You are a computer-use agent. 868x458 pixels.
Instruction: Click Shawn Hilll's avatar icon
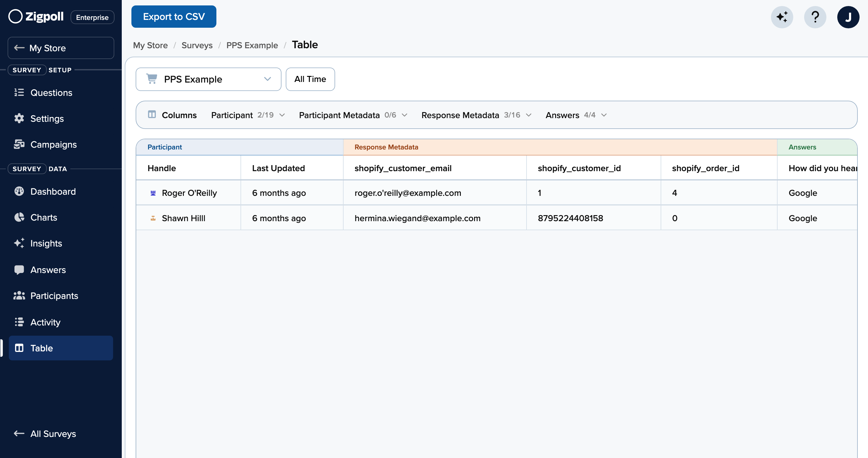pos(153,218)
